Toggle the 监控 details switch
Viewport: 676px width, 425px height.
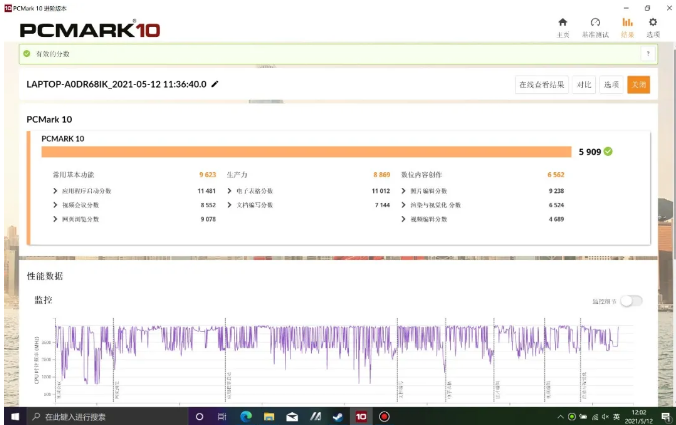click(631, 300)
